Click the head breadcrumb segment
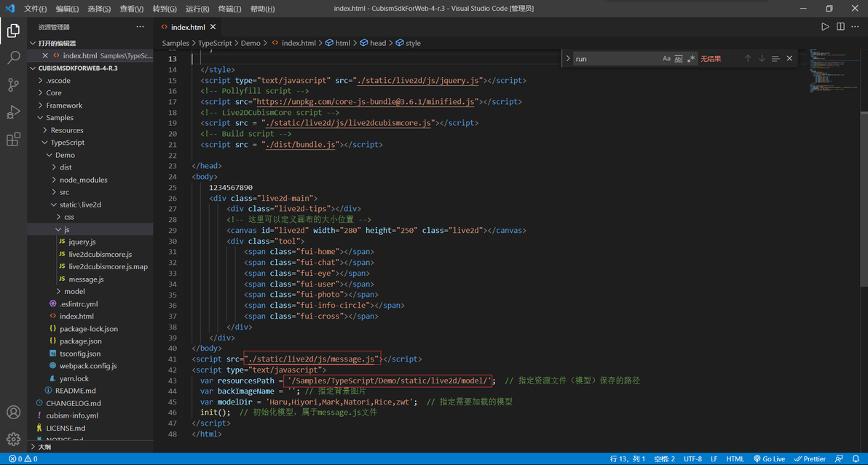This screenshot has width=868, height=465. 373,43
